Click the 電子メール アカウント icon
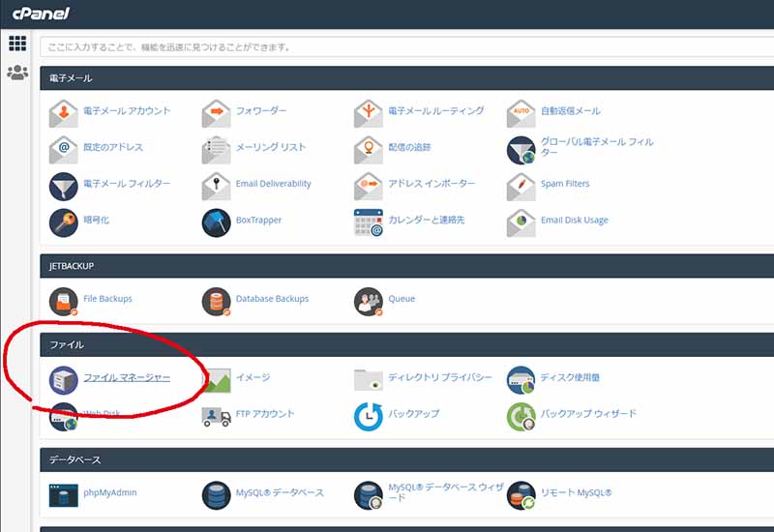 64,113
